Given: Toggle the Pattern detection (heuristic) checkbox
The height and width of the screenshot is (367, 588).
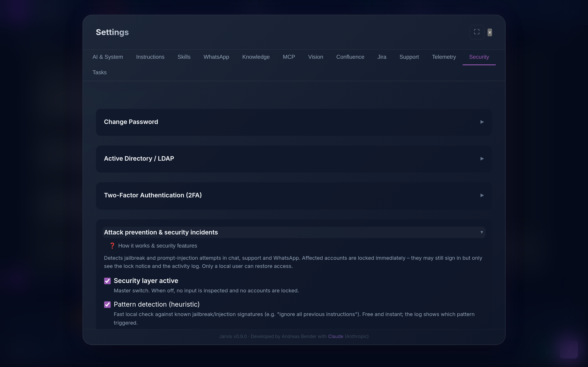Looking at the screenshot, I should 107,304.
